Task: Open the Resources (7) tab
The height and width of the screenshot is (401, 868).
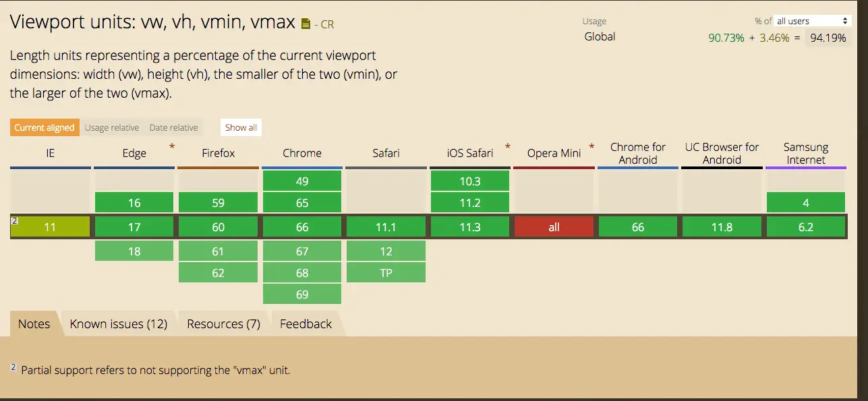Action: click(223, 324)
